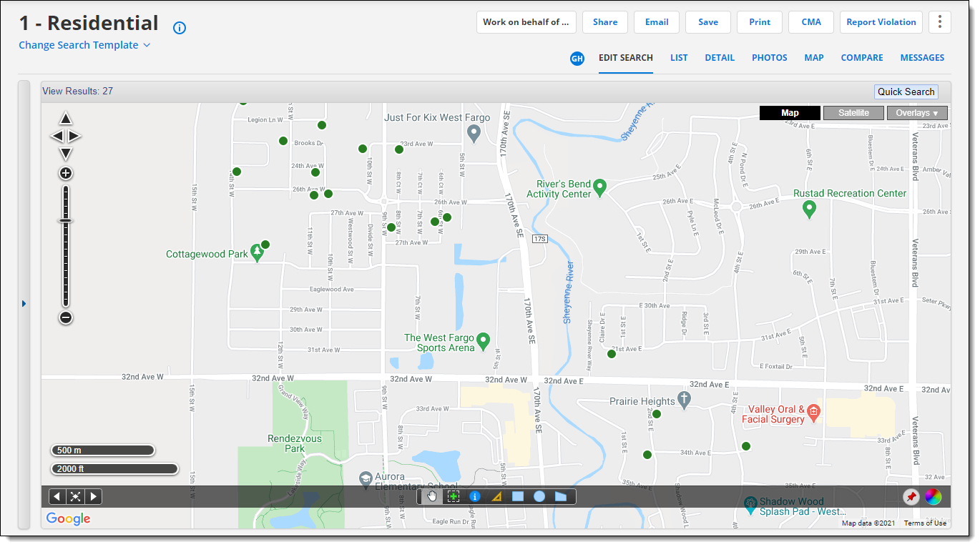
Task: Open the color wheel map options
Action: (933, 497)
